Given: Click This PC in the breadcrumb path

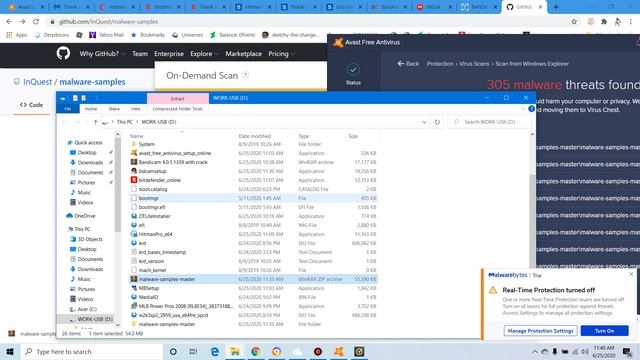Looking at the screenshot, I should (x=124, y=122).
